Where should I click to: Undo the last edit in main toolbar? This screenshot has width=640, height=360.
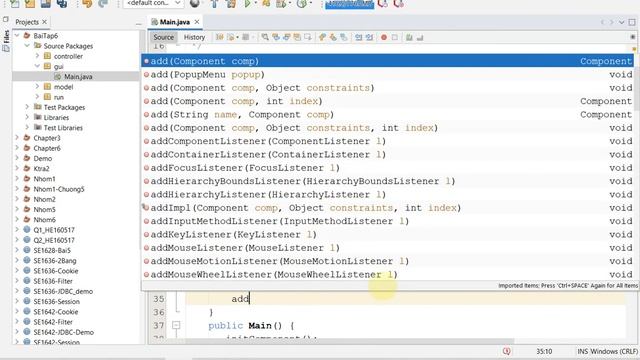click(87, 4)
